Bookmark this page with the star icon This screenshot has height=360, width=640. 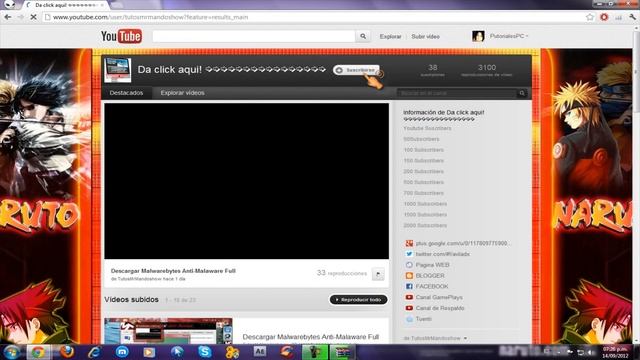(x=590, y=17)
